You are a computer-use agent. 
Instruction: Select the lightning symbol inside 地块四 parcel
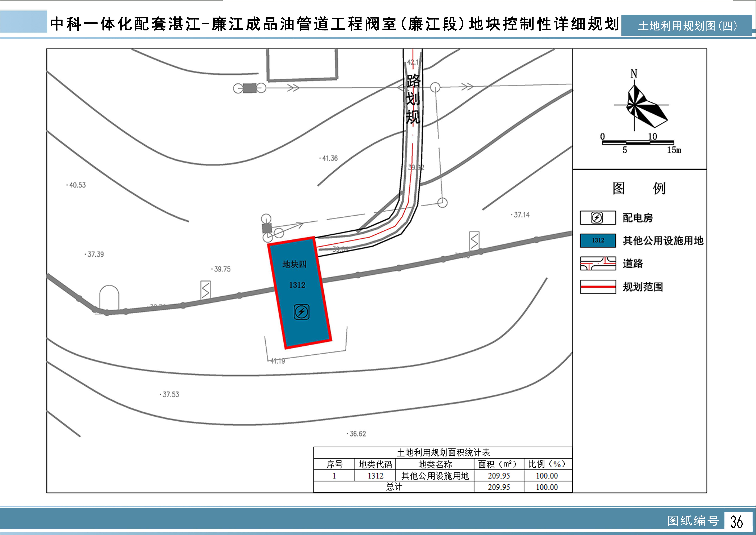tap(302, 311)
